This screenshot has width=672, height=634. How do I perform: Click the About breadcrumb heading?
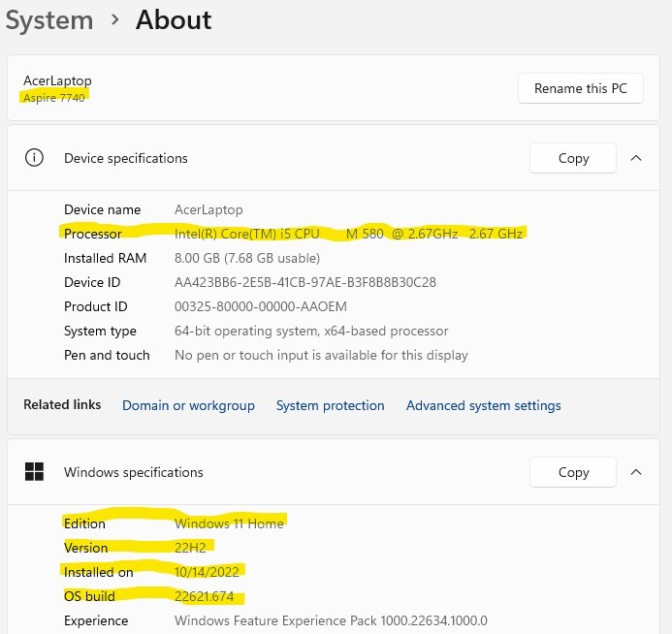click(x=174, y=19)
